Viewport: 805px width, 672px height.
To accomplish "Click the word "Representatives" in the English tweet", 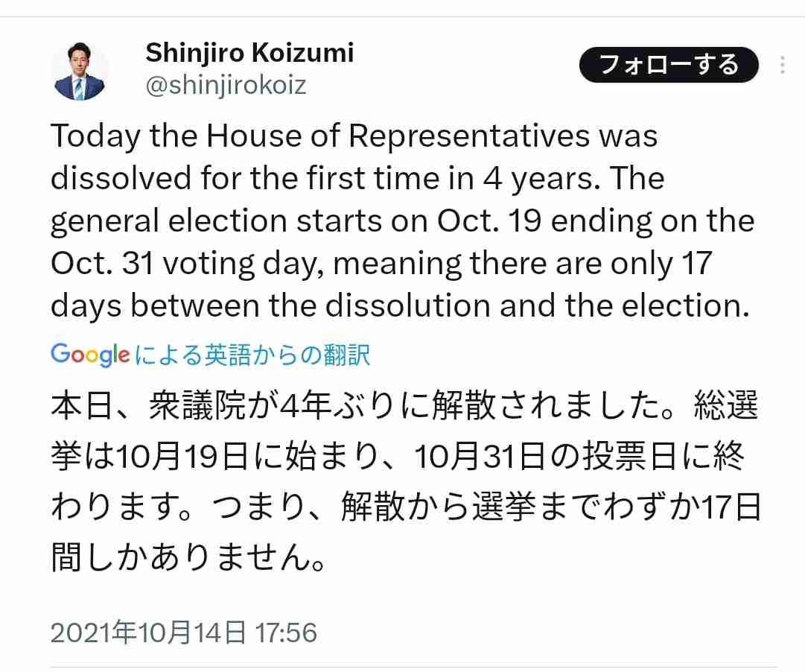I will 470,136.
